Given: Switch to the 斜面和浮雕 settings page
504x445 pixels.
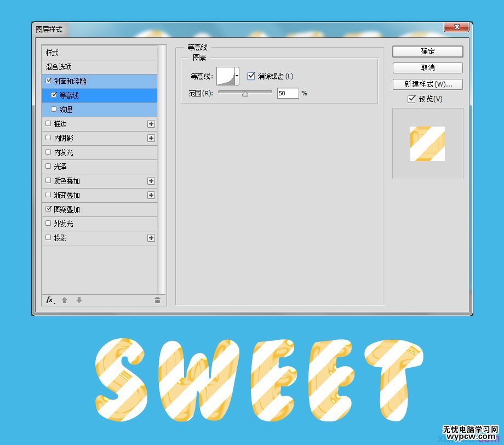Looking at the screenshot, I should point(77,81).
